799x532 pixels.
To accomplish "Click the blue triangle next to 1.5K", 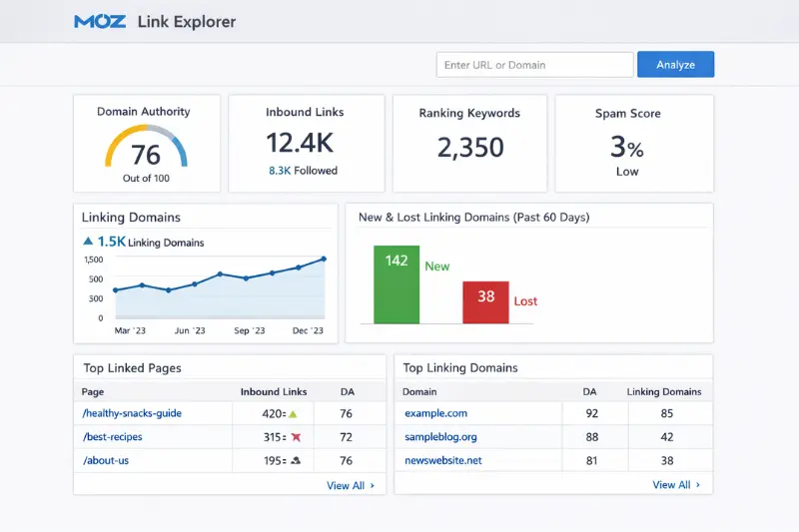I will point(88,241).
